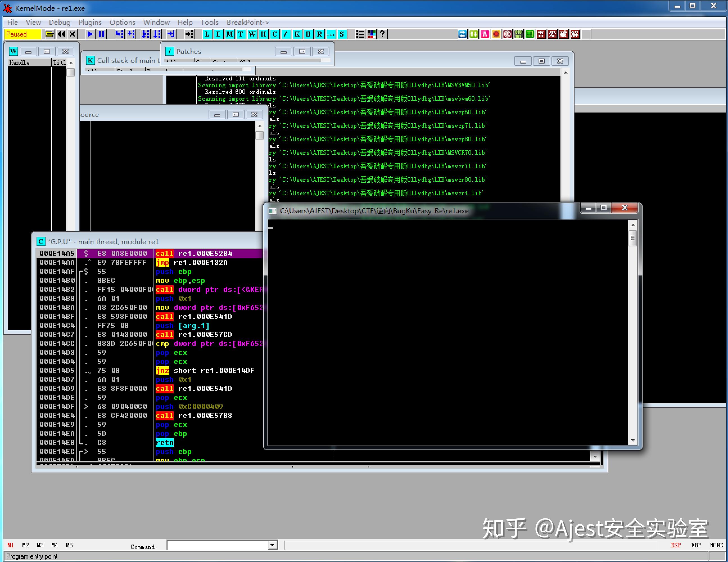Image resolution: width=728 pixels, height=562 pixels.
Task: Click the Open file folder icon
Action: tap(50, 34)
